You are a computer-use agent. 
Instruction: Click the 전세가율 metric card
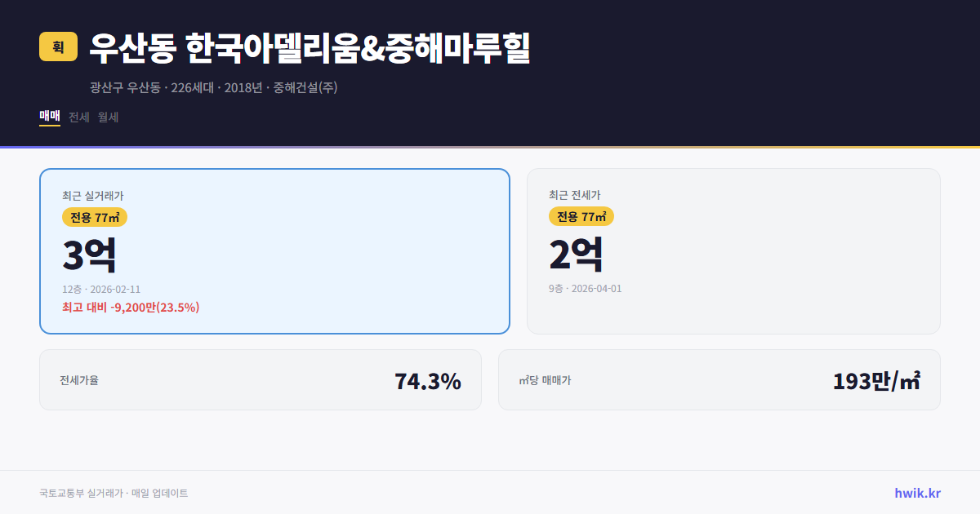261,379
